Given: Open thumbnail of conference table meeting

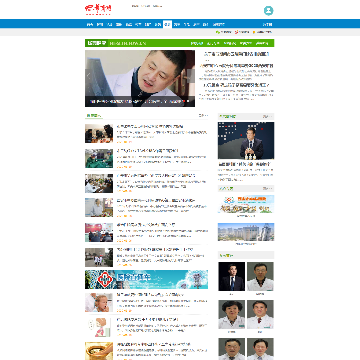Looking at the screenshot, I should (x=99, y=183).
